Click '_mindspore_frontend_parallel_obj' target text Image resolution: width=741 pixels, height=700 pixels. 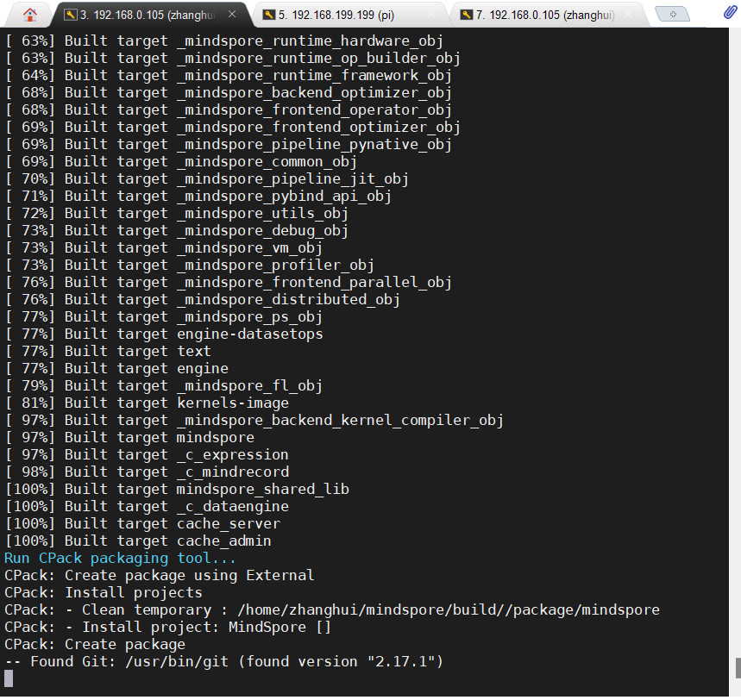[x=315, y=283]
